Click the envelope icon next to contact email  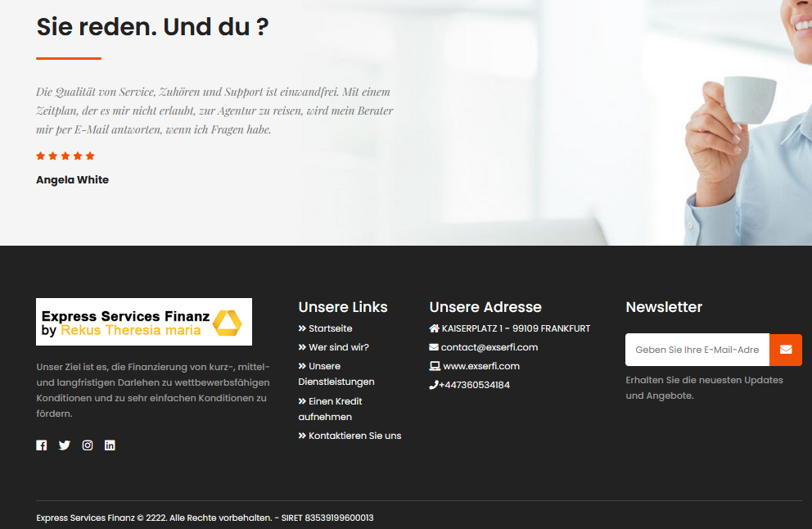point(434,347)
